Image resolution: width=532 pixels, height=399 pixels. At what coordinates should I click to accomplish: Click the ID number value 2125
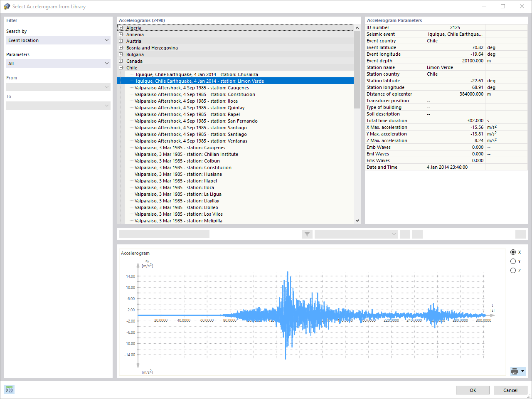point(455,27)
